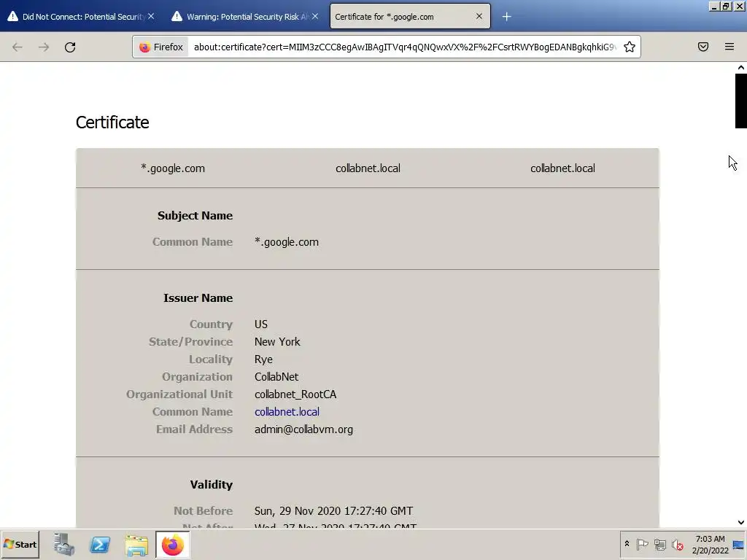
Task: Click the 'New York' state value
Action: tap(277, 342)
